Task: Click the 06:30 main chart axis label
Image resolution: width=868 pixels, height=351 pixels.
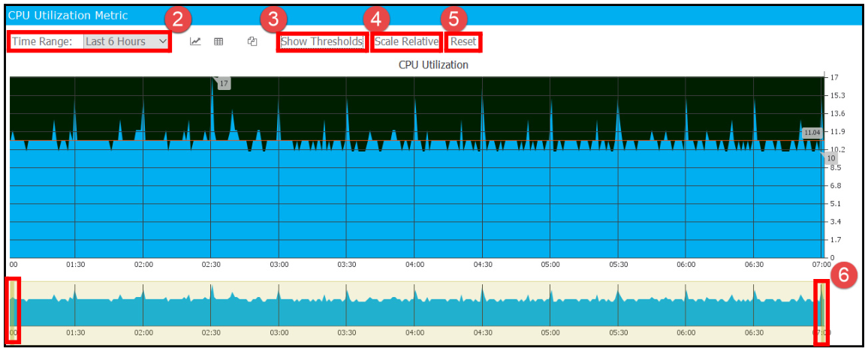Action: (753, 265)
